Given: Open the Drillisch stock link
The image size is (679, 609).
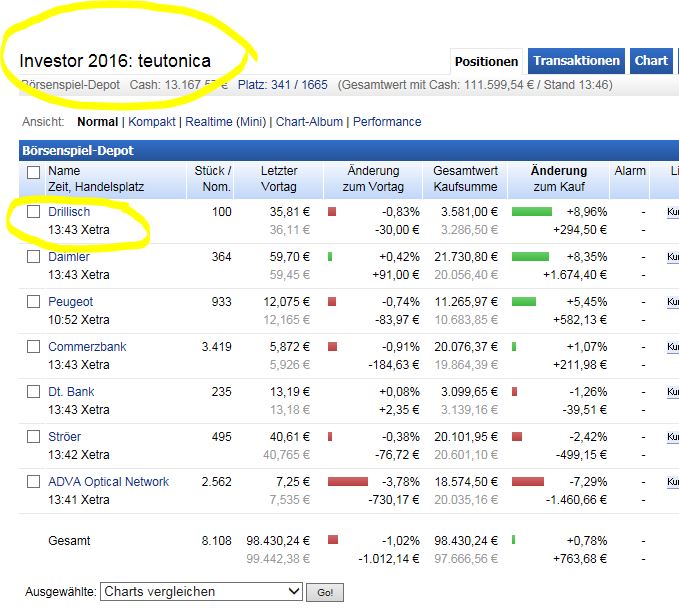Looking at the screenshot, I should 69,212.
